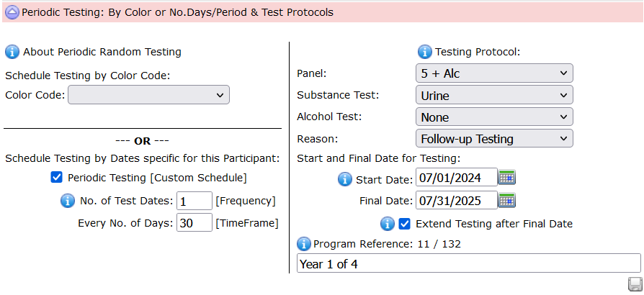Image resolution: width=644 pixels, height=295 pixels.
Task: Open the Panel dropdown showing 5 + Alc
Action: 494,73
